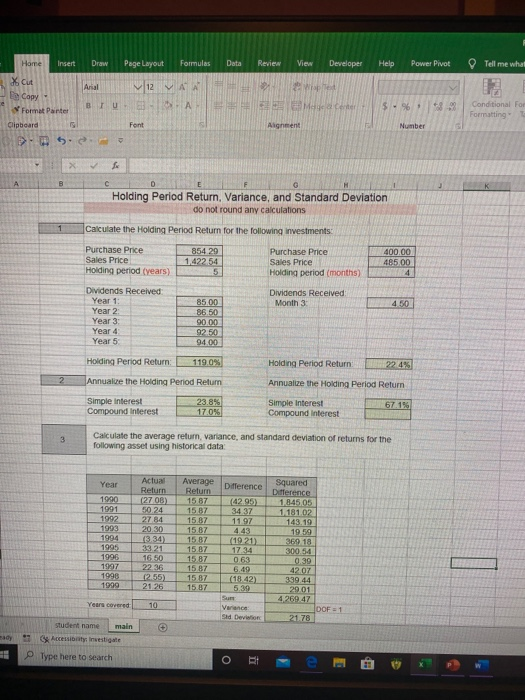Apply the Fill Color bucket
Screen dimensions: 525x700
tap(168, 106)
